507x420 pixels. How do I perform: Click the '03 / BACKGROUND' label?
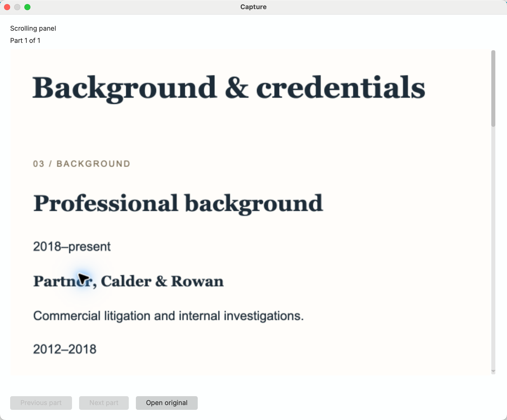pos(81,164)
